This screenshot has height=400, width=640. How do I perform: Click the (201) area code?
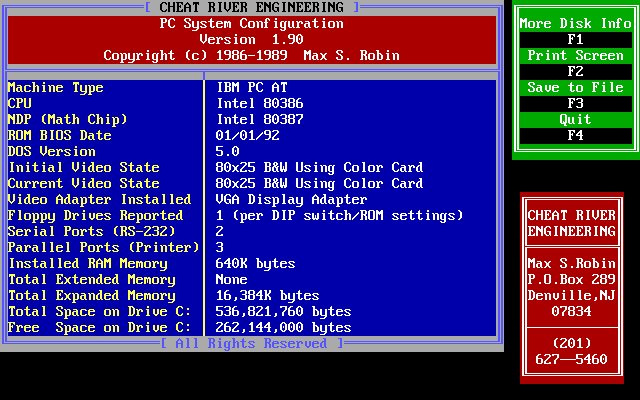(571, 343)
